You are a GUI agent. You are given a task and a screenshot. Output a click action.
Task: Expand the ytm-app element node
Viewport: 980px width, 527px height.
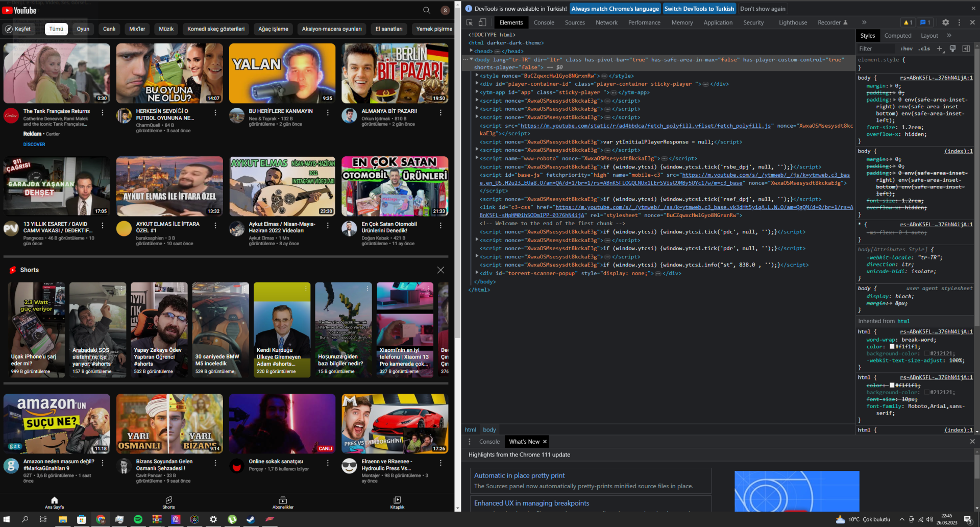pyautogui.click(x=477, y=92)
